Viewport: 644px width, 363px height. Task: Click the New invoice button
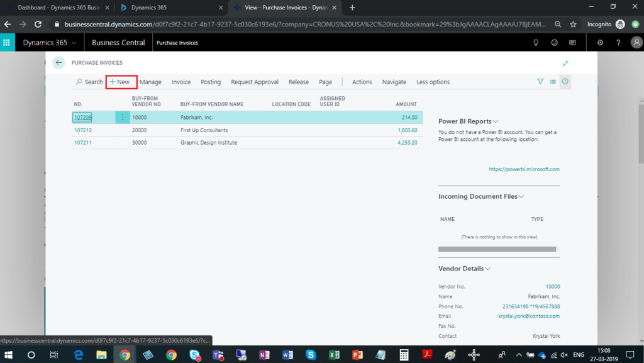(121, 82)
